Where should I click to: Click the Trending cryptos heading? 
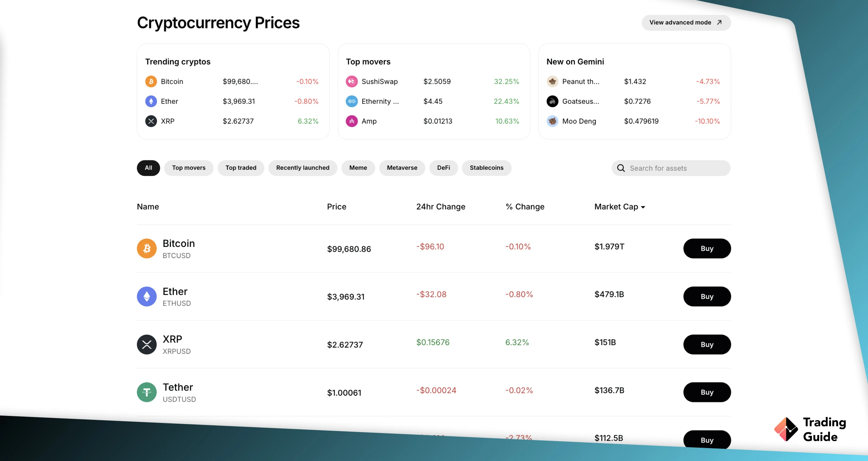coord(178,62)
